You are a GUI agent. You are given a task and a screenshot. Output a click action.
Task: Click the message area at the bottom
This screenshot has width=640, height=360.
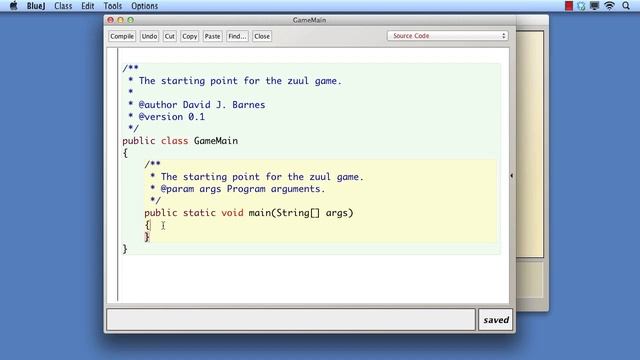click(x=291, y=320)
